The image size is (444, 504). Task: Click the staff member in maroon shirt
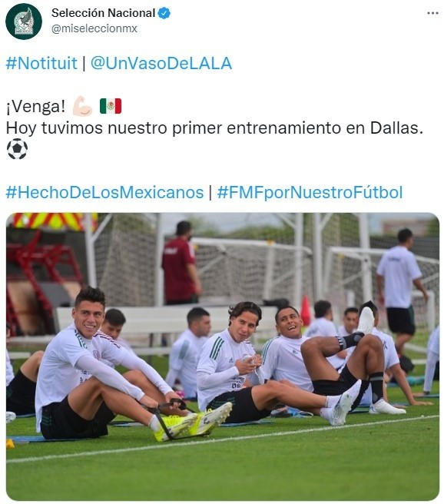[181, 263]
